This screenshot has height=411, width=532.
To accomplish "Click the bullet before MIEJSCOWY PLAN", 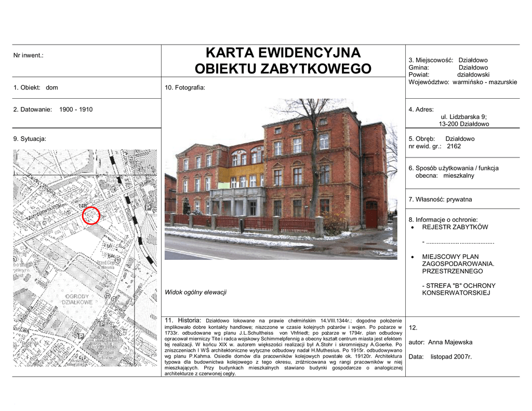I will (413, 257).
